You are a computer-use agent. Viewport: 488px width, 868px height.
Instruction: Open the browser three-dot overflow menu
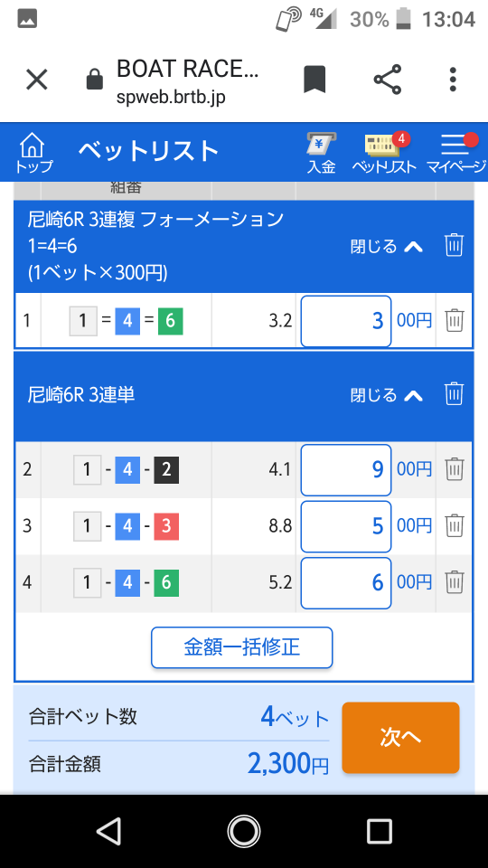[453, 80]
